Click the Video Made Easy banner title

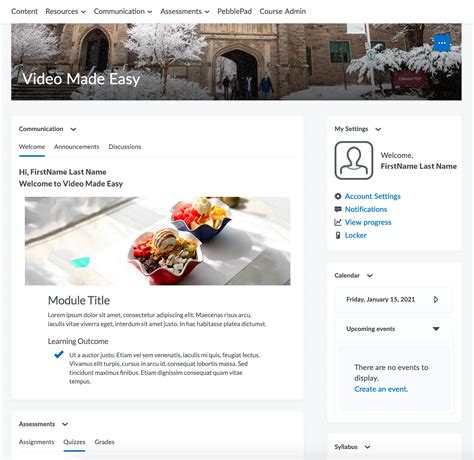point(81,79)
